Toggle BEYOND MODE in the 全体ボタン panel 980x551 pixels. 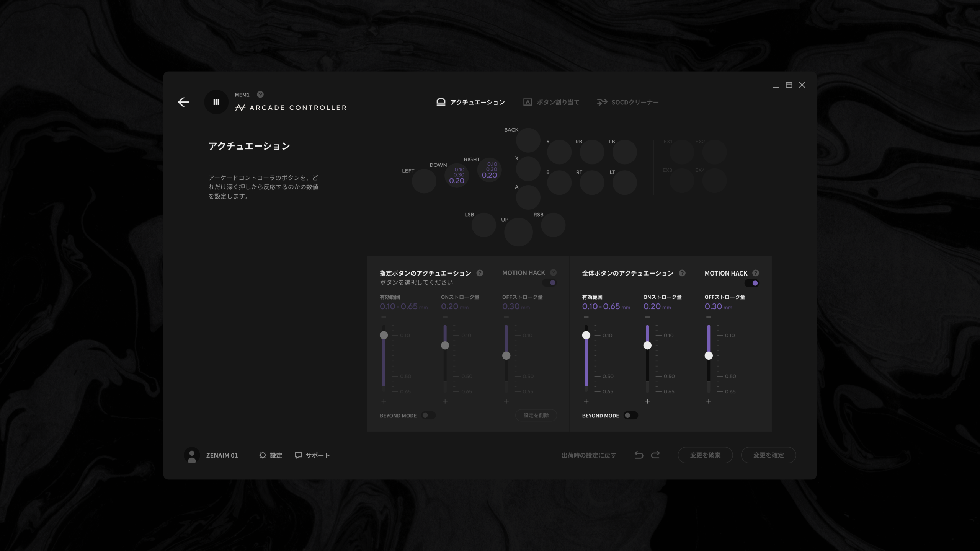click(630, 416)
